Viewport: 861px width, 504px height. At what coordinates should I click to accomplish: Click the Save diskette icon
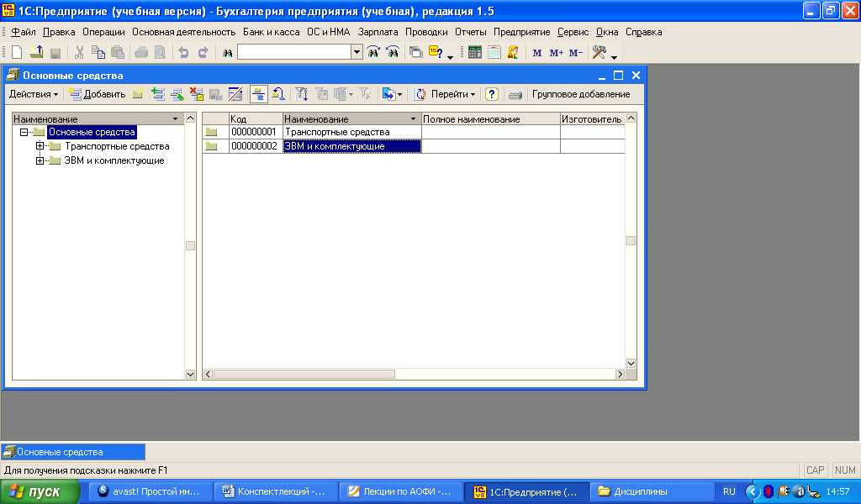pos(55,53)
